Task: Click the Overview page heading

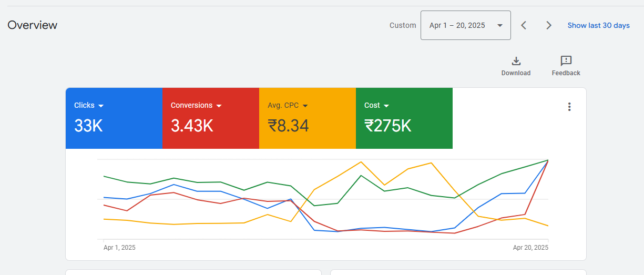Action: (x=33, y=25)
